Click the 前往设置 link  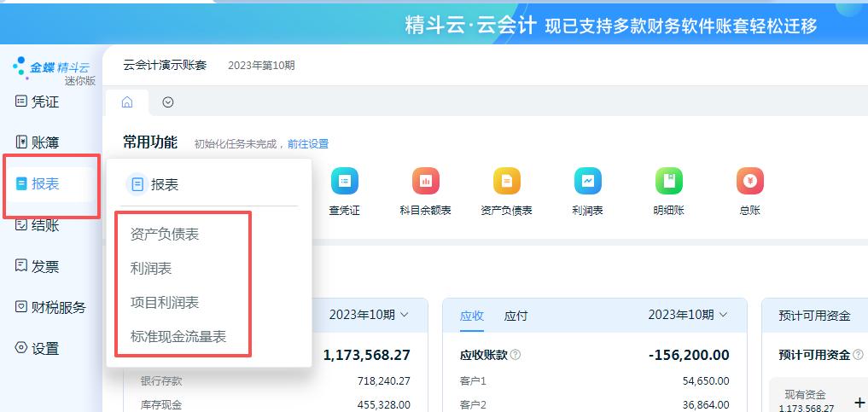click(x=308, y=144)
